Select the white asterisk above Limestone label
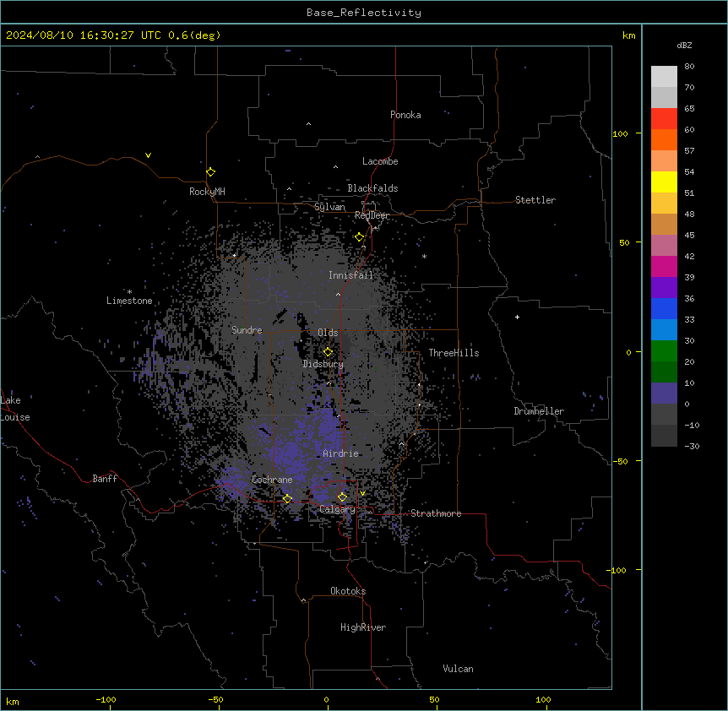 click(x=129, y=292)
